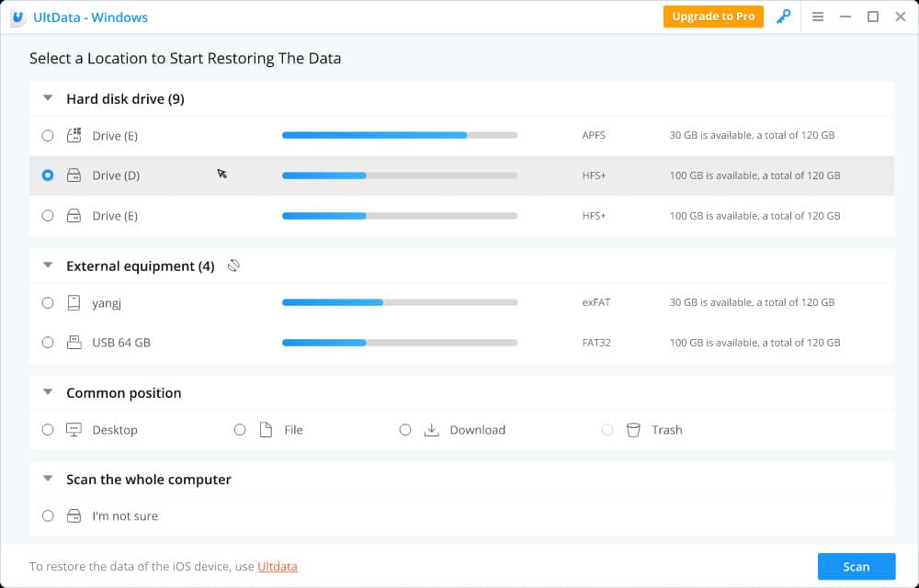Refresh the External equipment list

click(x=233, y=266)
